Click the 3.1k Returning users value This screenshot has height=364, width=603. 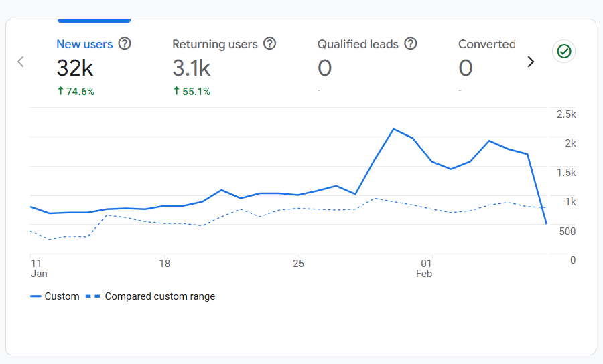pos(192,68)
